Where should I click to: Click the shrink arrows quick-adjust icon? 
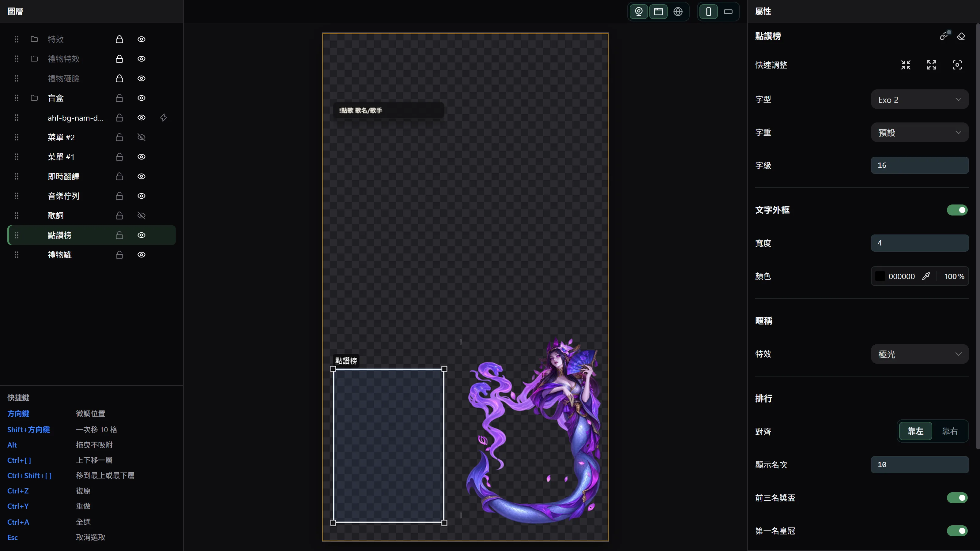point(906,65)
